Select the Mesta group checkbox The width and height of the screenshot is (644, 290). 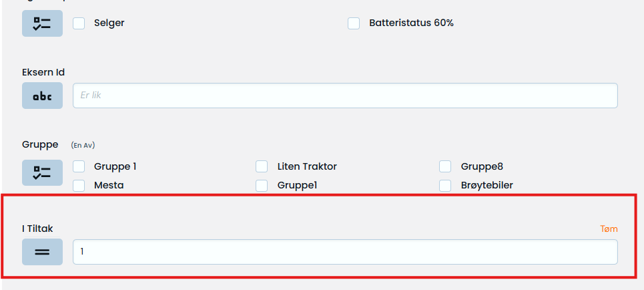79,185
